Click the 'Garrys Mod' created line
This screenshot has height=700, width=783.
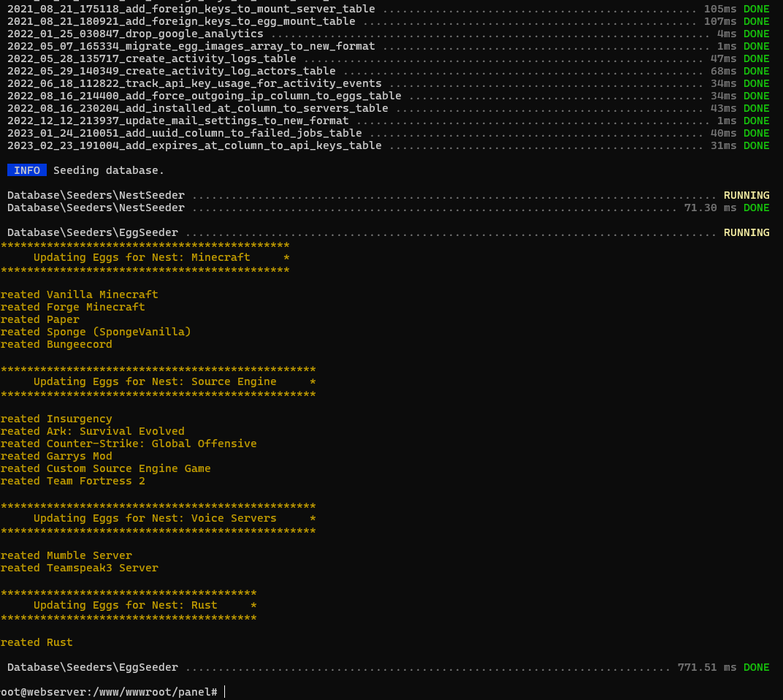79,456
